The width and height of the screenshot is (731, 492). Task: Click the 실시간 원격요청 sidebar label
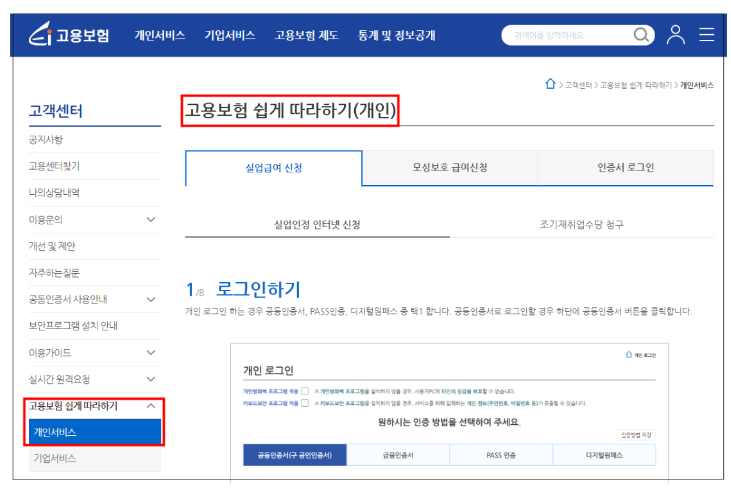[x=59, y=379]
